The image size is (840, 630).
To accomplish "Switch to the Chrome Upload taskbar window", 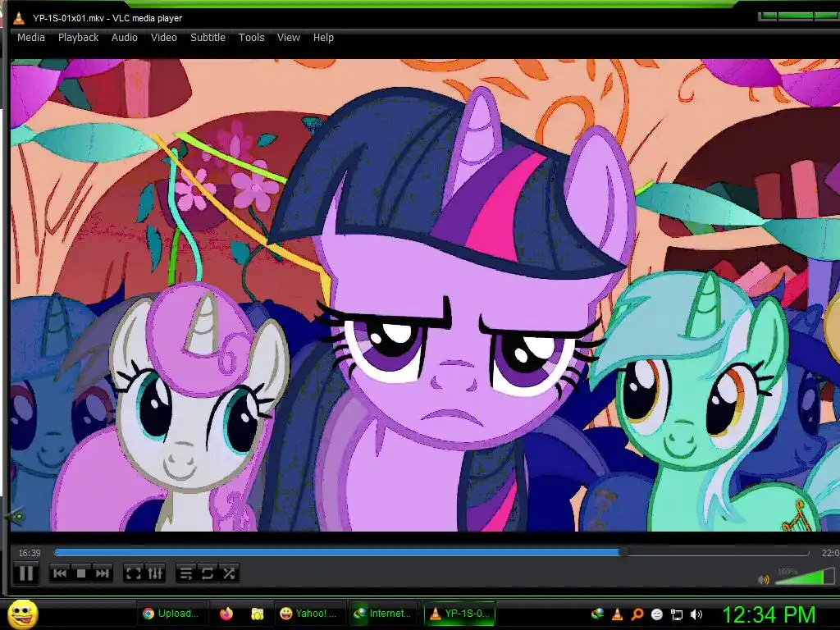I will (x=171, y=614).
